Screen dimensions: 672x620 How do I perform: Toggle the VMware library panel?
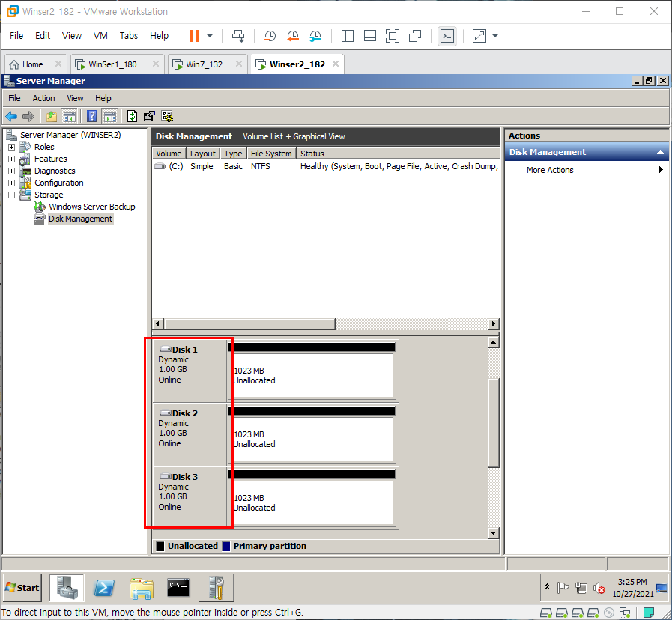[x=347, y=36]
